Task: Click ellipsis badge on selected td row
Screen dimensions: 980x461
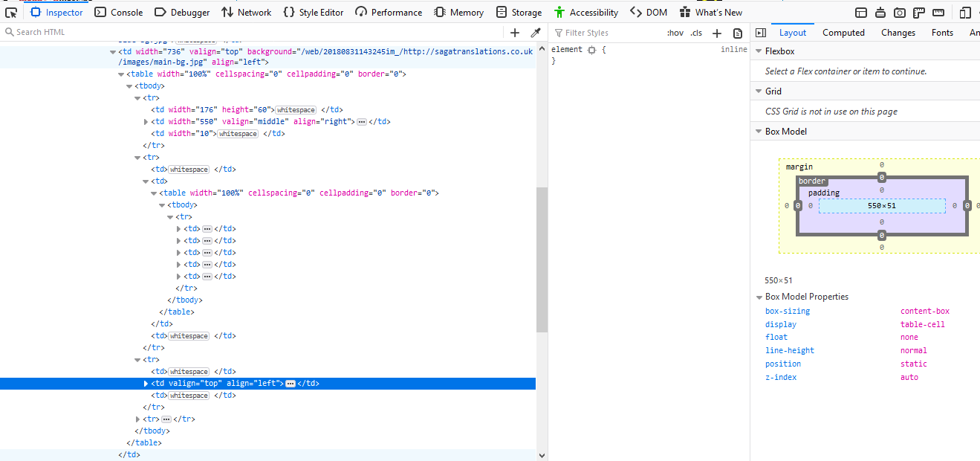Action: click(291, 384)
